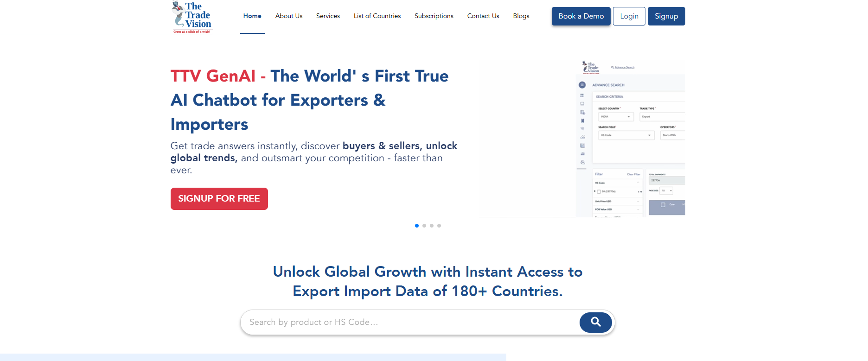Click the Trade Vision logo
Viewport: 868px width, 361px height.
(x=192, y=17)
